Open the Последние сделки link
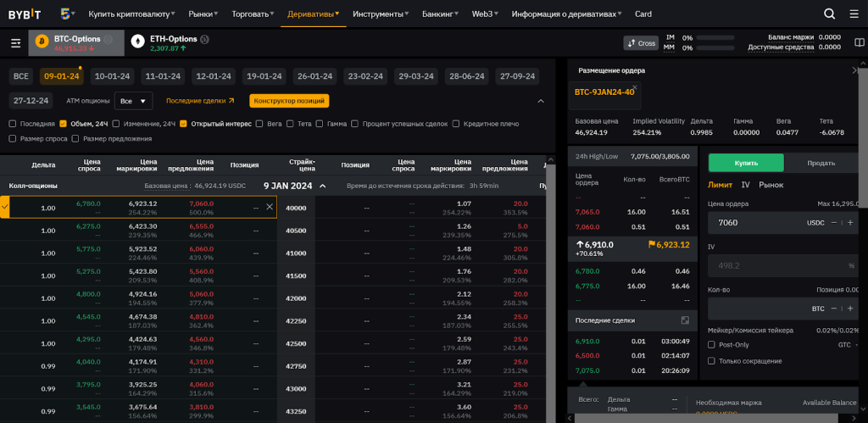This screenshot has height=423, width=868. click(x=200, y=101)
